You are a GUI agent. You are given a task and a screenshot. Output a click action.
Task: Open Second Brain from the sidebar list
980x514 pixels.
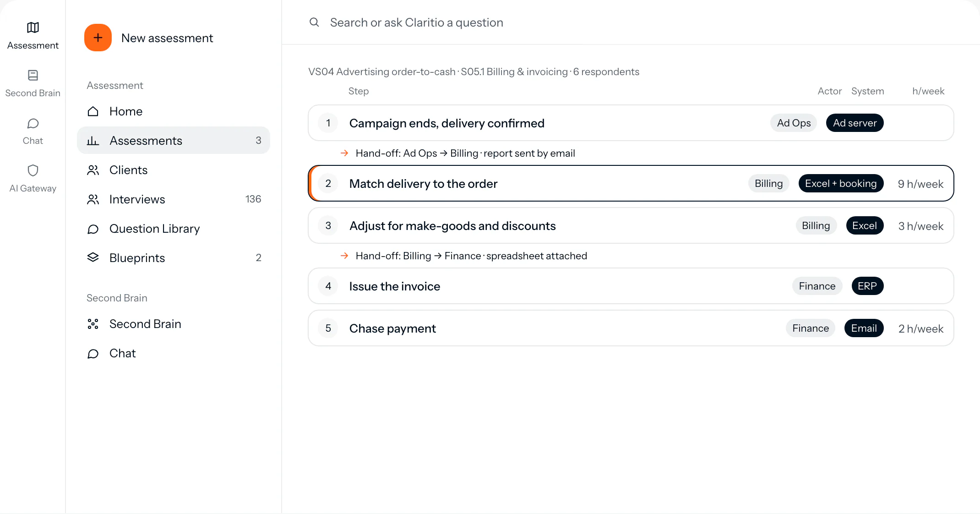174,324
